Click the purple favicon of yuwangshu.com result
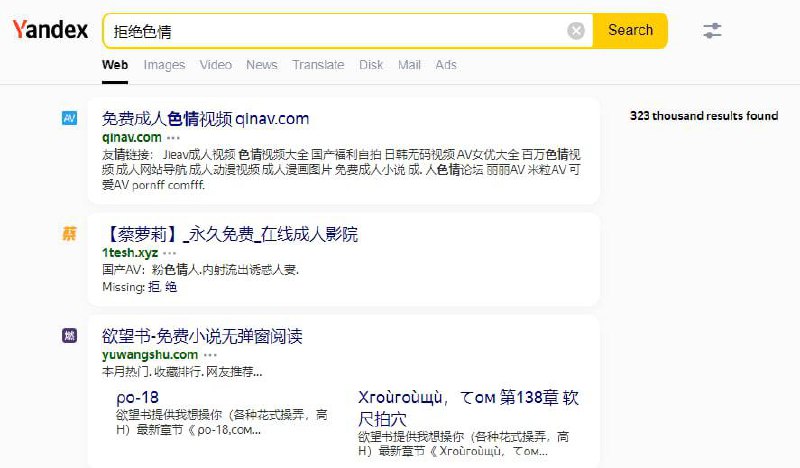Screen dimensions: 800x468 tap(69, 335)
